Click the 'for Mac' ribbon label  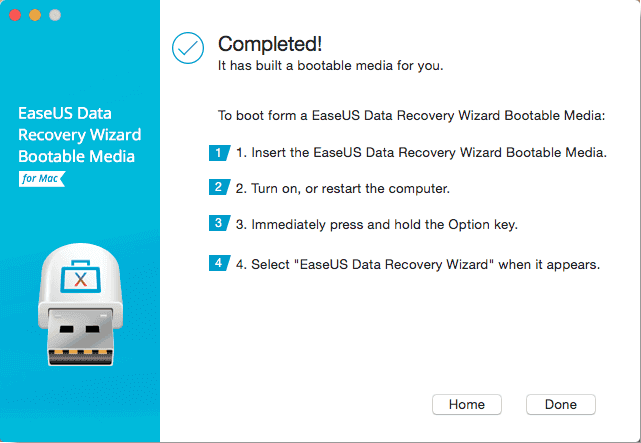point(42,179)
